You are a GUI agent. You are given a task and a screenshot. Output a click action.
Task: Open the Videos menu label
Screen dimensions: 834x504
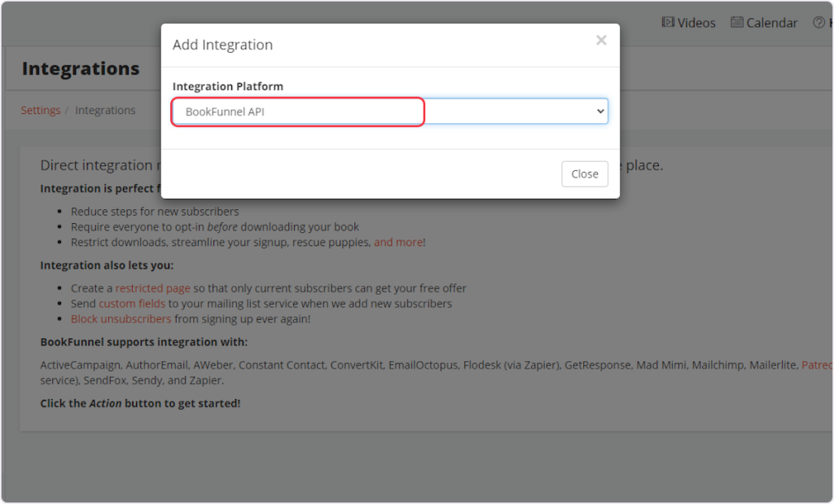696,23
